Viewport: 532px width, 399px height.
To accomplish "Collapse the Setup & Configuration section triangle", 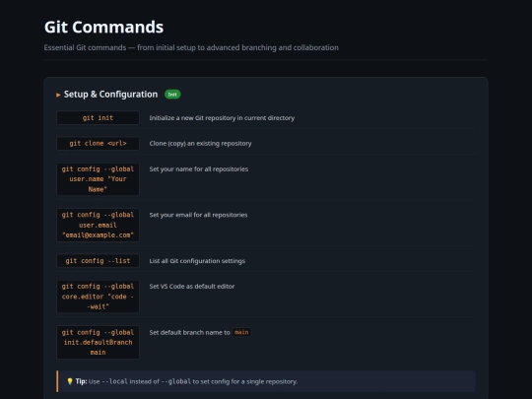I will tap(58, 95).
